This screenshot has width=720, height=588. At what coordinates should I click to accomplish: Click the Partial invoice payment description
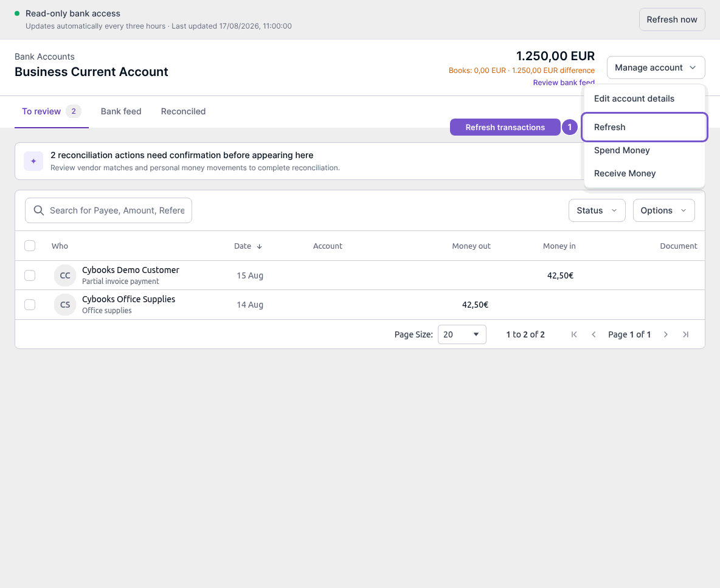pos(120,282)
